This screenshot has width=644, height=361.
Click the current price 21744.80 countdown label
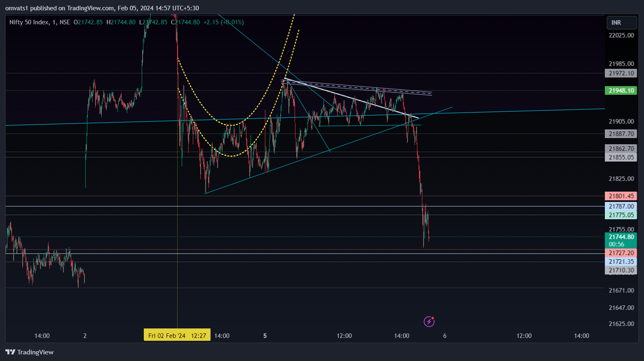621,241
